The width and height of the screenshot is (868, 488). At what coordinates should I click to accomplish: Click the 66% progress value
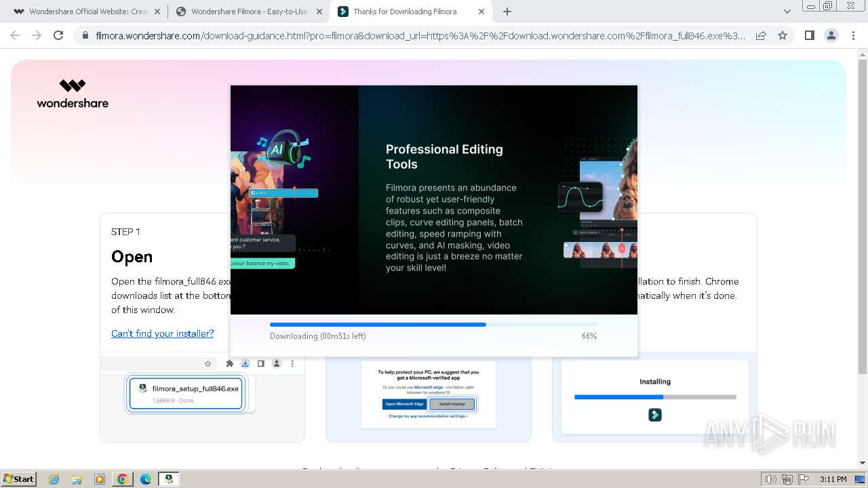coord(589,336)
